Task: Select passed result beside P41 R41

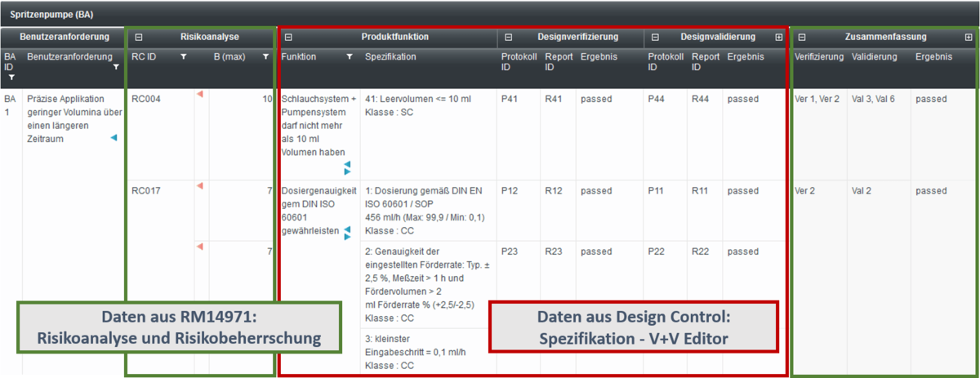Action: [x=596, y=100]
